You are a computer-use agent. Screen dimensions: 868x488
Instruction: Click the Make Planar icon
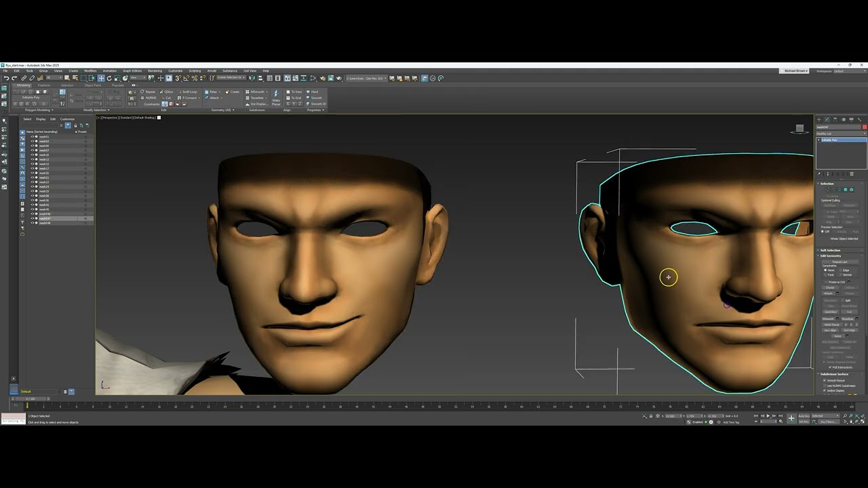pos(276,97)
